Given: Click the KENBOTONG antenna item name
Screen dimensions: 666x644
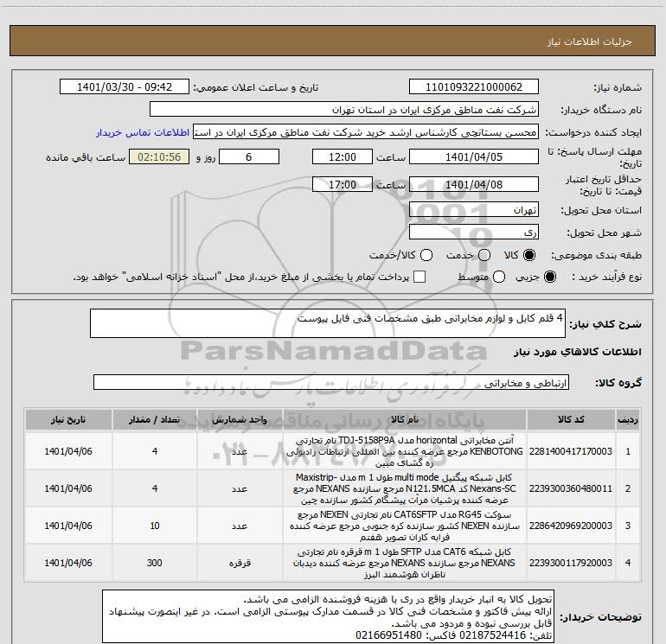Looking at the screenshot, I should point(405,451).
